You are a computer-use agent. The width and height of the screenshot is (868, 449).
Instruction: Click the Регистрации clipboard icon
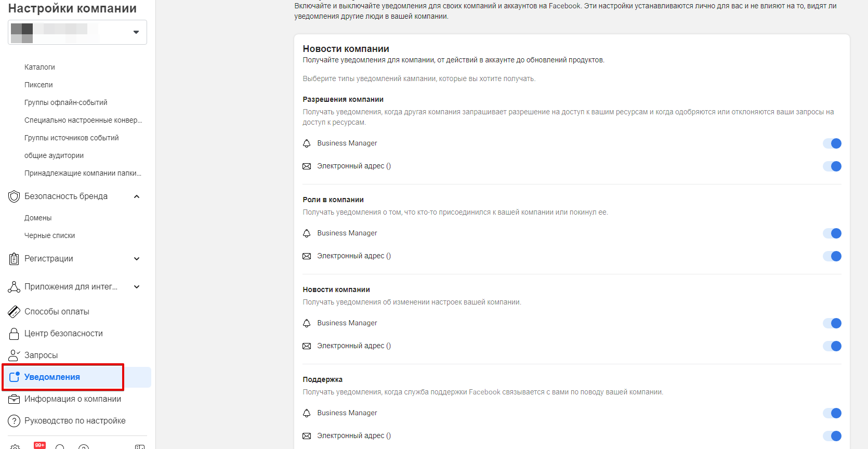tap(14, 259)
